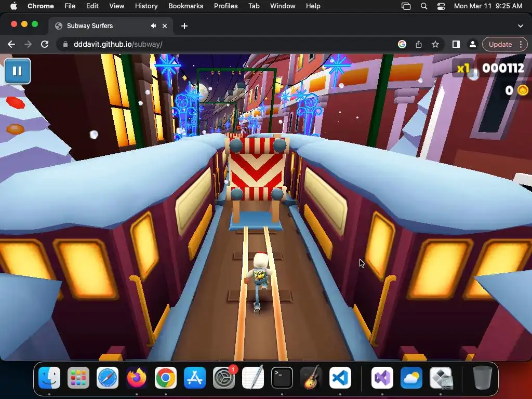Open the Help menu

click(313, 6)
